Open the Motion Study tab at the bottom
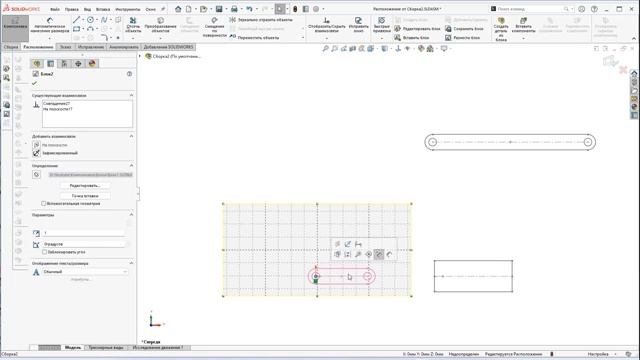This screenshot has width=640, height=360. point(158,348)
